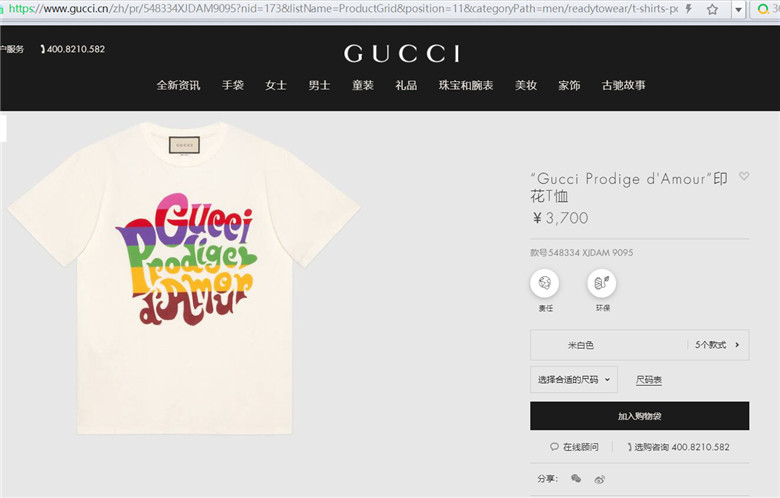Screen dimensions: 780x498
Task: Click the 责任 responsibility globe icon
Action: [x=545, y=283]
